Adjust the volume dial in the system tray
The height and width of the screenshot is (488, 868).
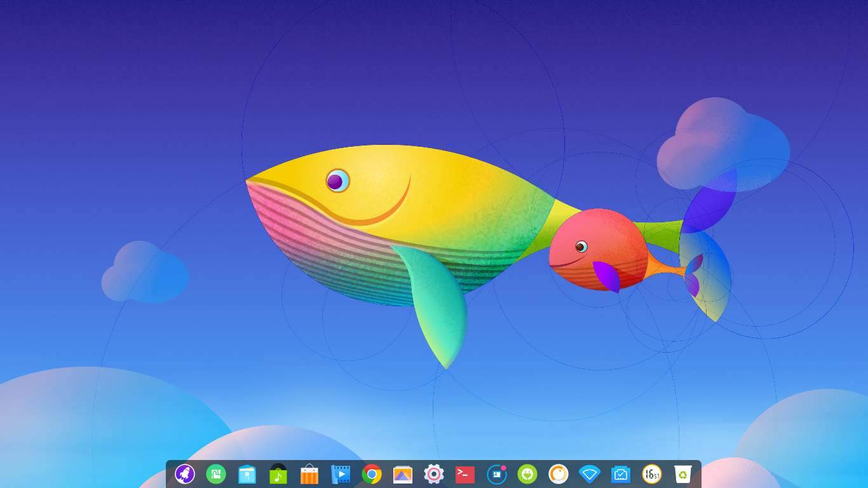click(x=558, y=474)
